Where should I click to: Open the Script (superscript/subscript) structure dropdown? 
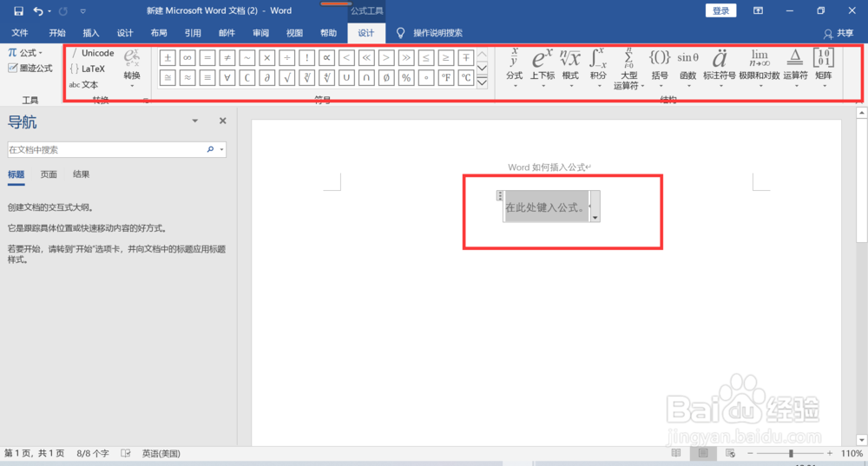click(542, 68)
